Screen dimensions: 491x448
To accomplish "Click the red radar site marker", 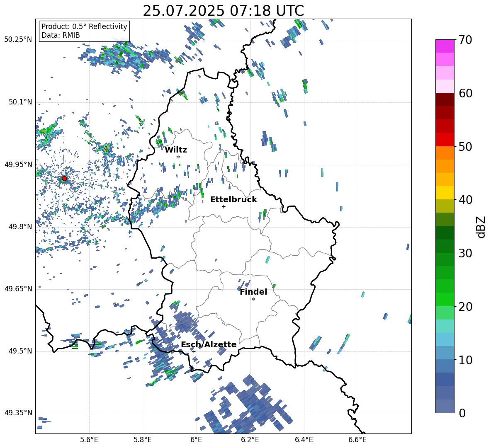I will (x=64, y=179).
